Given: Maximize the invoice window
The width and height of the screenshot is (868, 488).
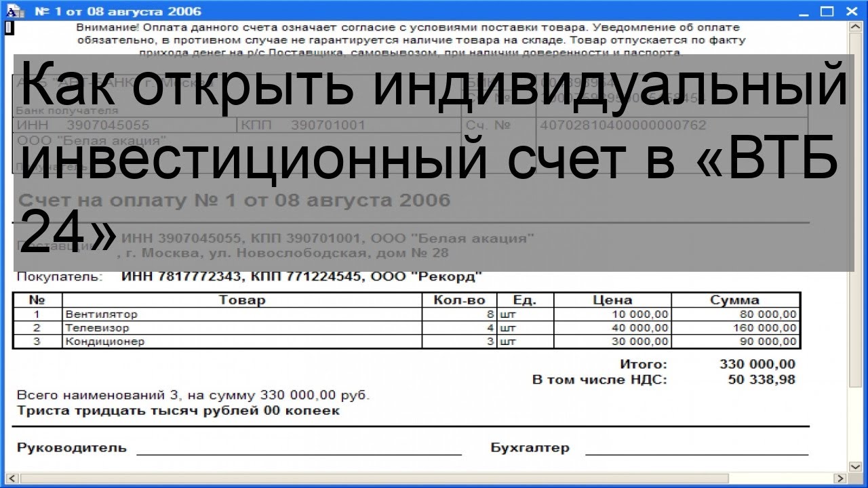Looking at the screenshot, I should 827,12.
